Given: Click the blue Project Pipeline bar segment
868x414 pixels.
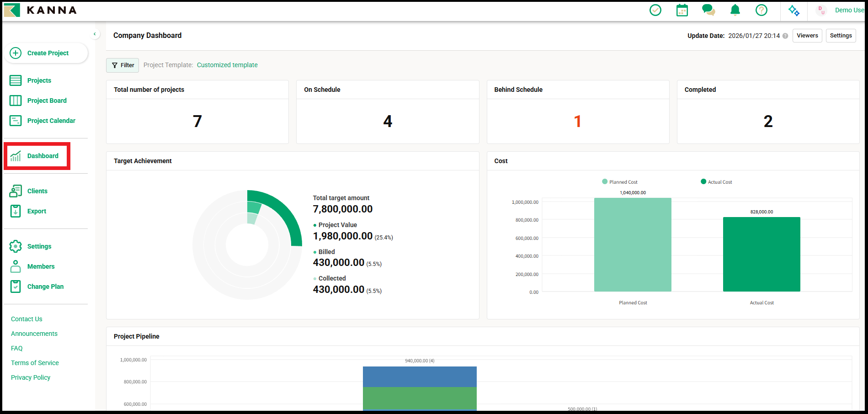Looking at the screenshot, I should 420,377.
